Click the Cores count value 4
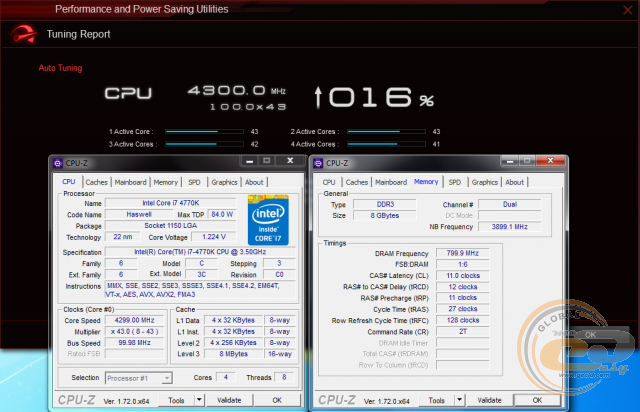 (226, 377)
